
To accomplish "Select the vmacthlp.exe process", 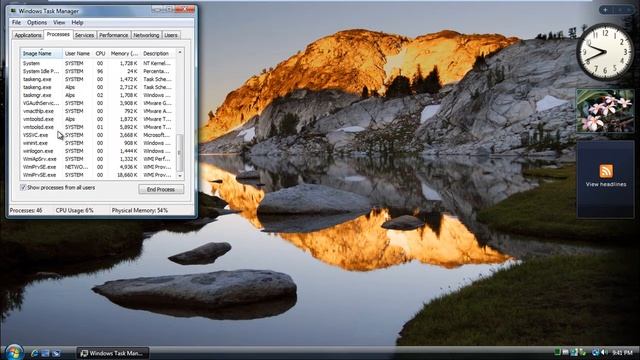I will (x=98, y=111).
